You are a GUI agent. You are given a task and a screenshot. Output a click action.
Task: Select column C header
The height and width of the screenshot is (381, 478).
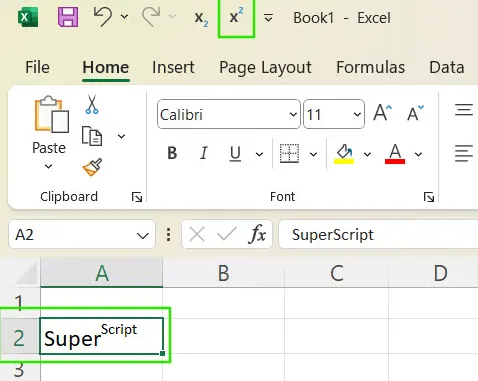336,273
